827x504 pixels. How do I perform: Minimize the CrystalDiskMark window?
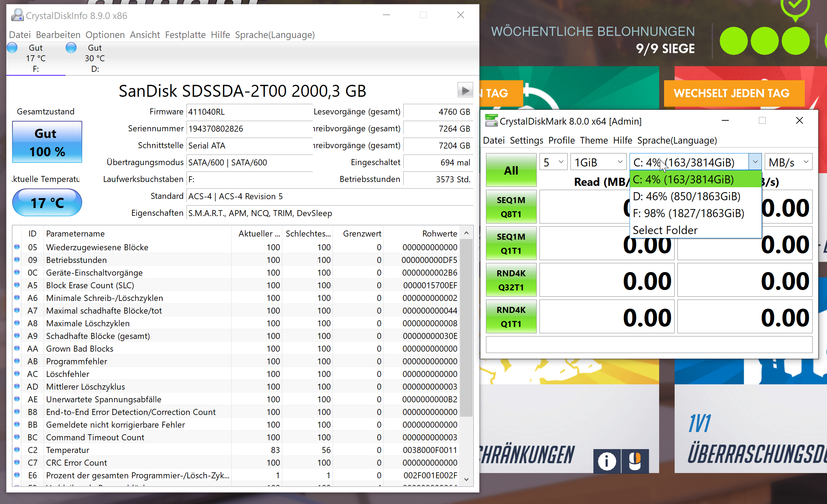[725, 121]
